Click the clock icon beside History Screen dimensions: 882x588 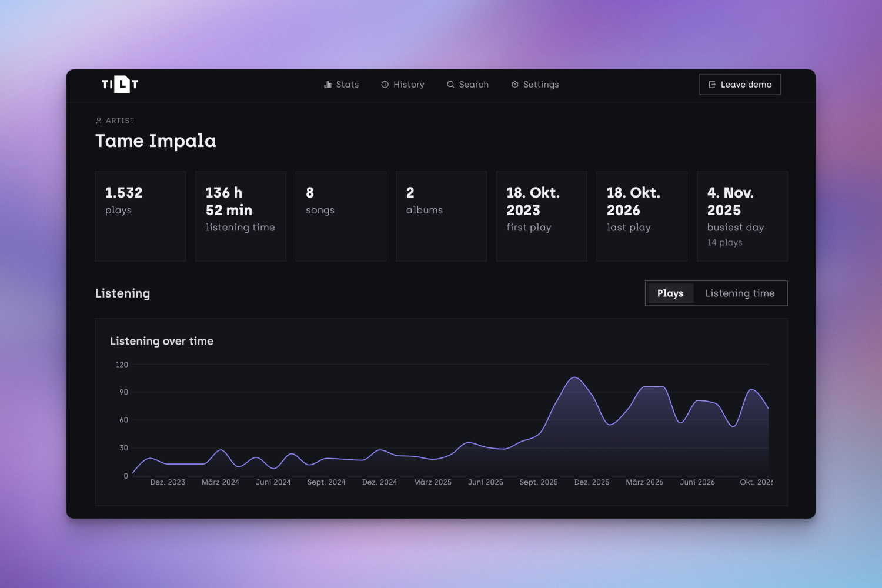385,85
